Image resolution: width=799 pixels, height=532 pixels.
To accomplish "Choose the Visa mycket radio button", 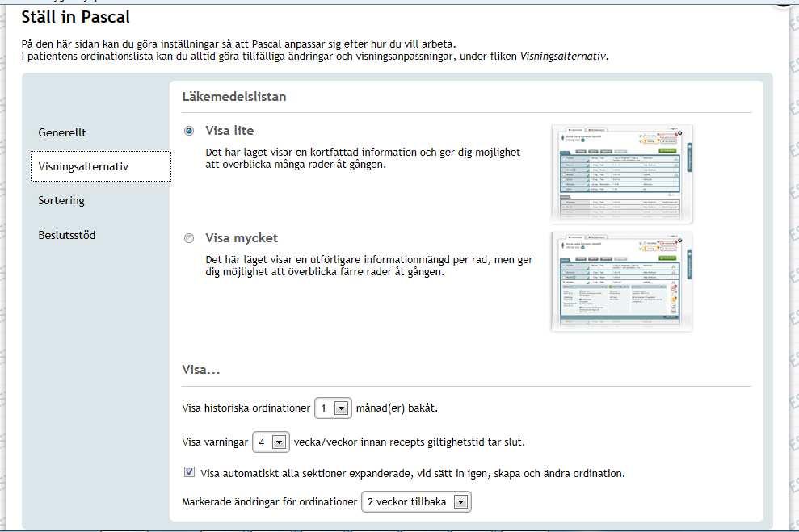I will (189, 238).
